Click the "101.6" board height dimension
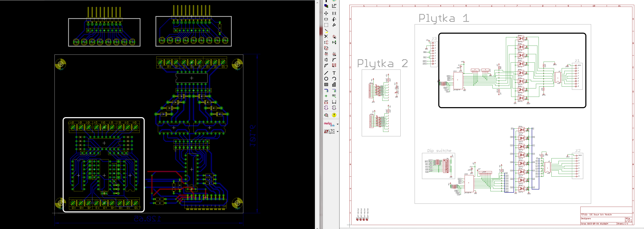Viewport: 644px width, 229px height. point(253,136)
